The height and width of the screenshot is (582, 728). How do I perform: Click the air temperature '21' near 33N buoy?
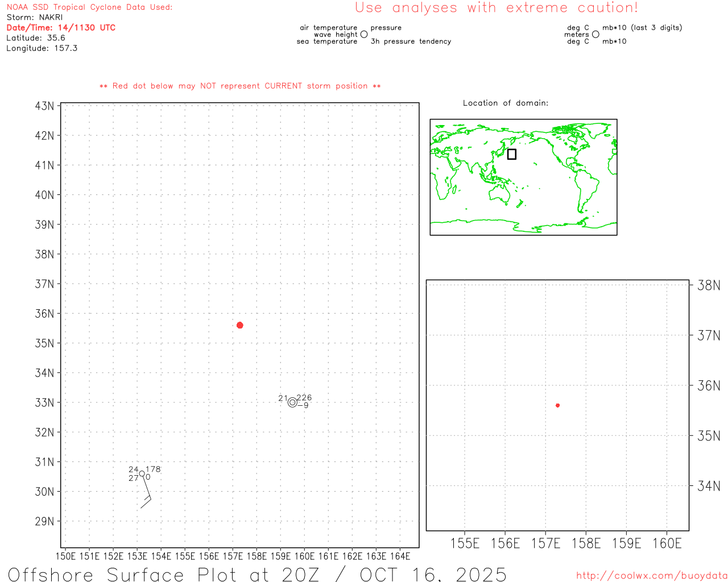[x=283, y=398]
